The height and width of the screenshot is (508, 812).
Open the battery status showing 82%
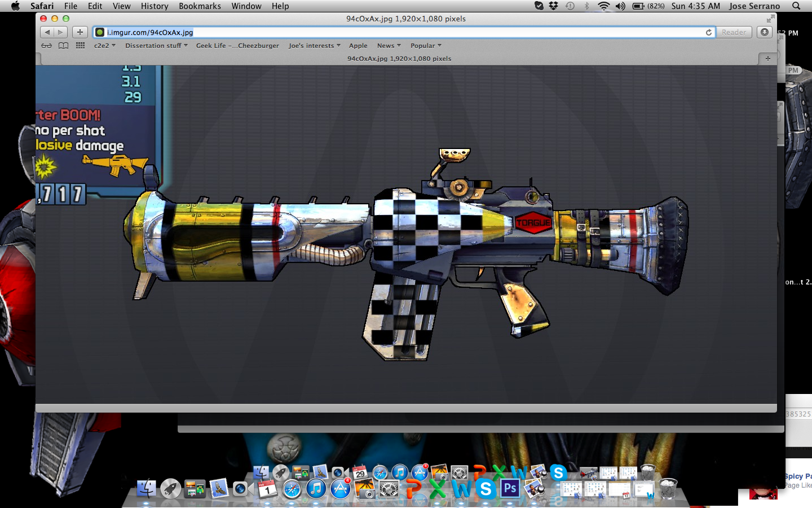point(648,6)
